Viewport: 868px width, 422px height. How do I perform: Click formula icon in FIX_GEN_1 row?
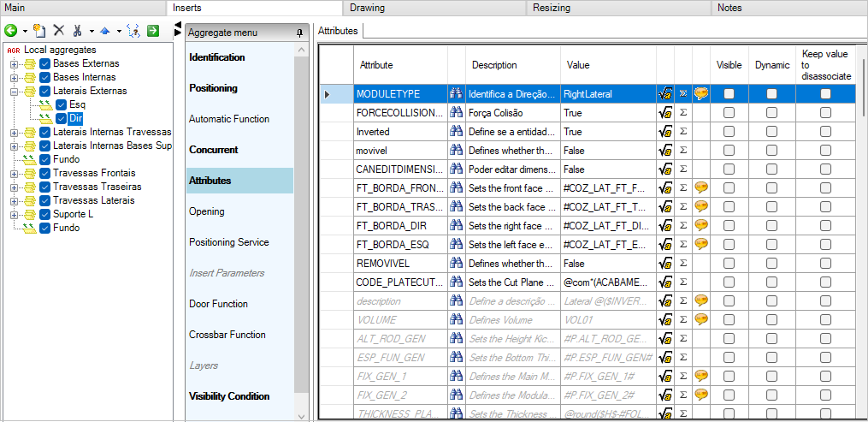tap(664, 376)
